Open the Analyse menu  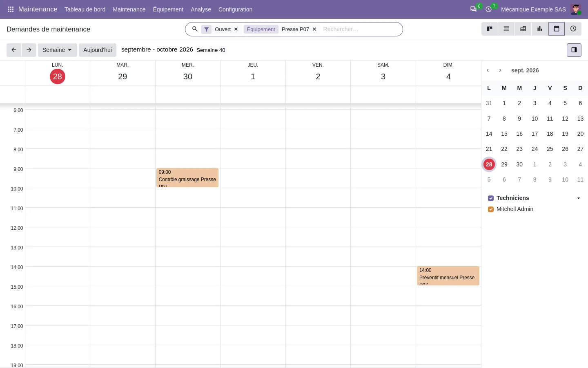click(x=201, y=9)
